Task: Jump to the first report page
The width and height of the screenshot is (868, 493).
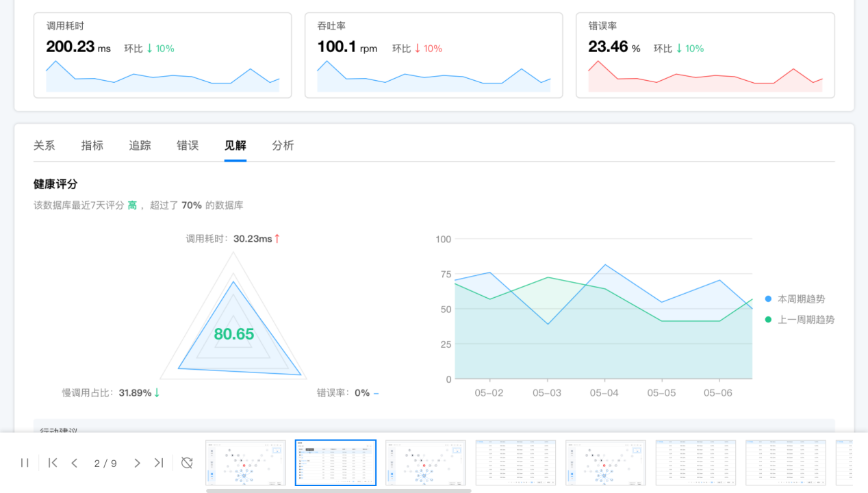Action: (x=52, y=463)
